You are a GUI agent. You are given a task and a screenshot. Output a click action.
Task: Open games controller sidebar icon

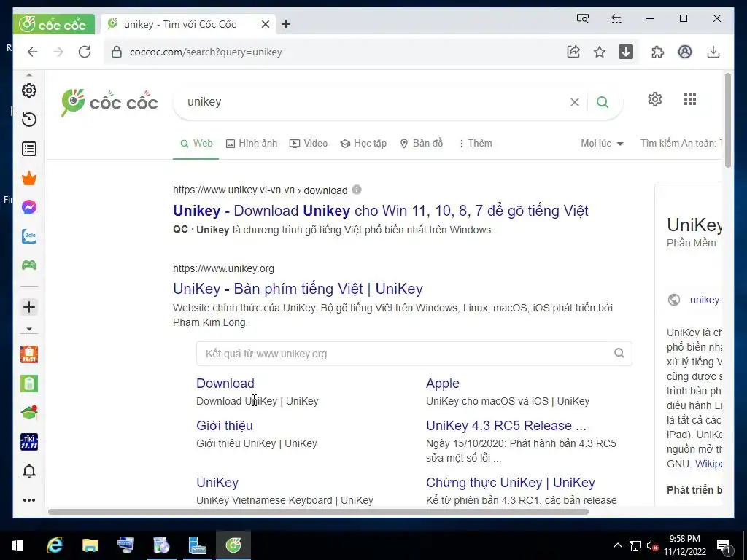coord(29,265)
